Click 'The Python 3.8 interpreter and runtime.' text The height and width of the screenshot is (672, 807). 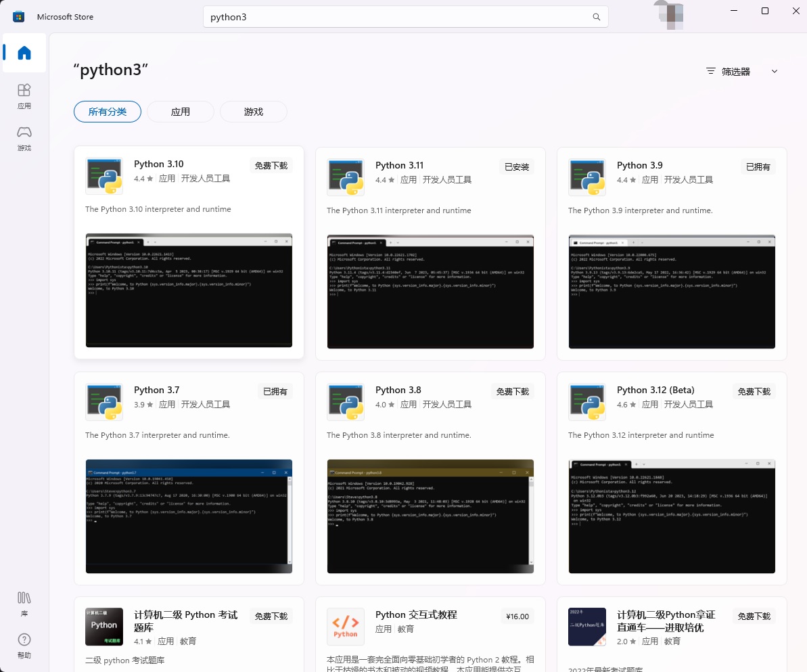click(x=399, y=435)
